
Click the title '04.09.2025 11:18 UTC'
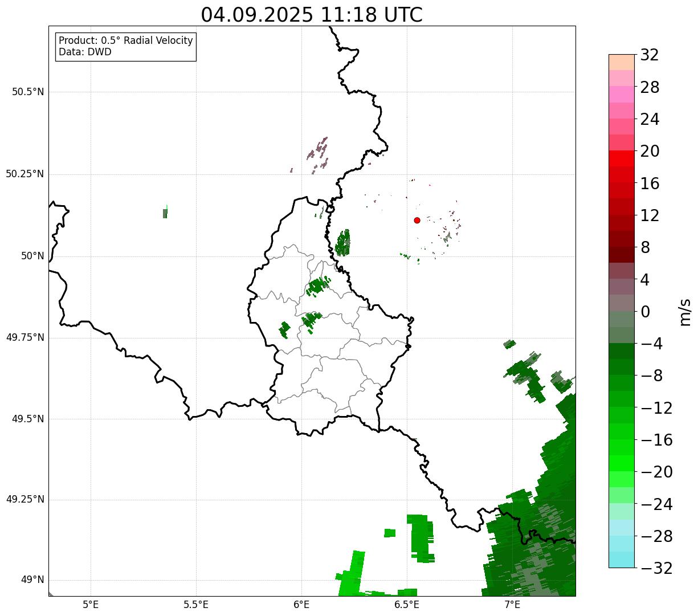312,15
